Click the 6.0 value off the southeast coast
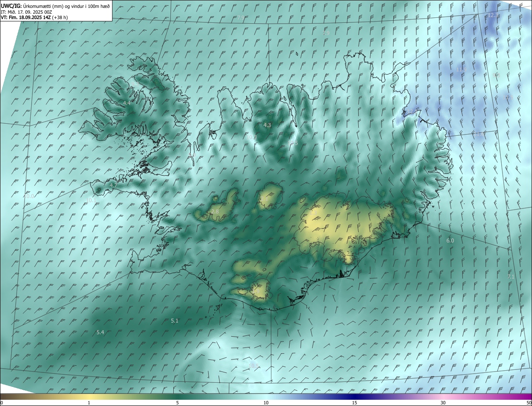 click(450, 241)
